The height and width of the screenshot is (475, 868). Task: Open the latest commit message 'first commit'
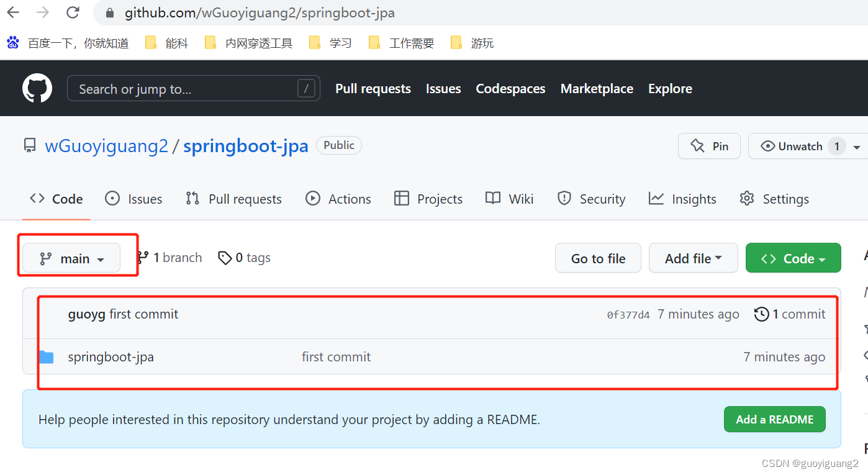point(143,314)
